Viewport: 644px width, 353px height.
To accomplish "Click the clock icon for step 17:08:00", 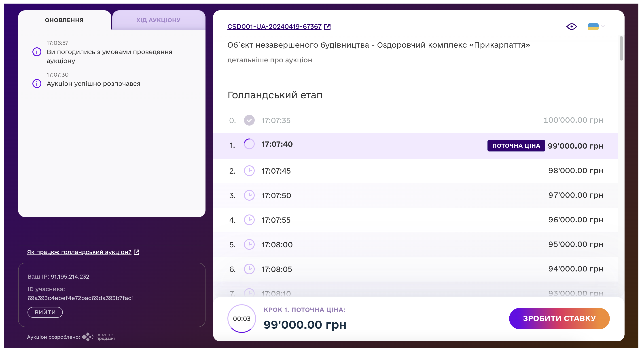I will click(x=249, y=245).
